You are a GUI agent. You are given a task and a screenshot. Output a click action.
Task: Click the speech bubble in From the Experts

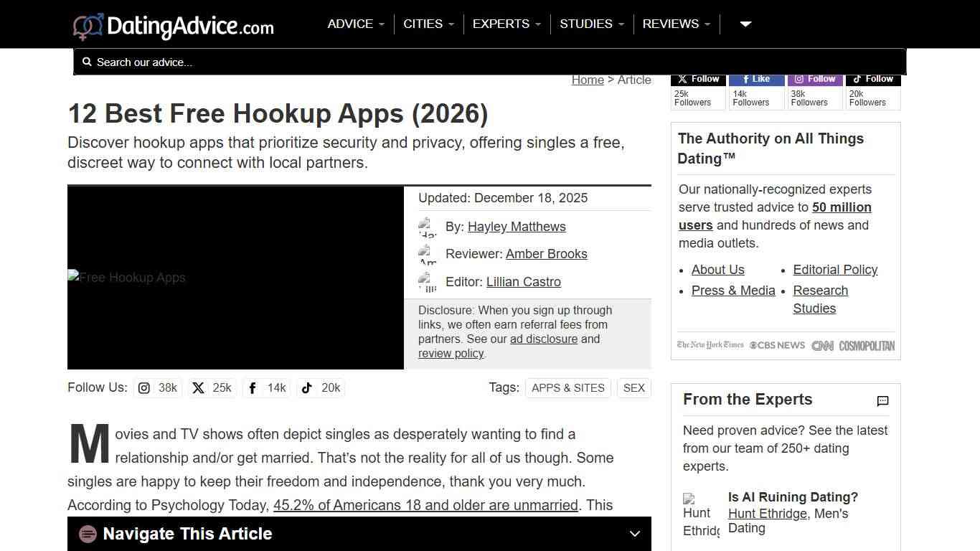click(x=882, y=401)
